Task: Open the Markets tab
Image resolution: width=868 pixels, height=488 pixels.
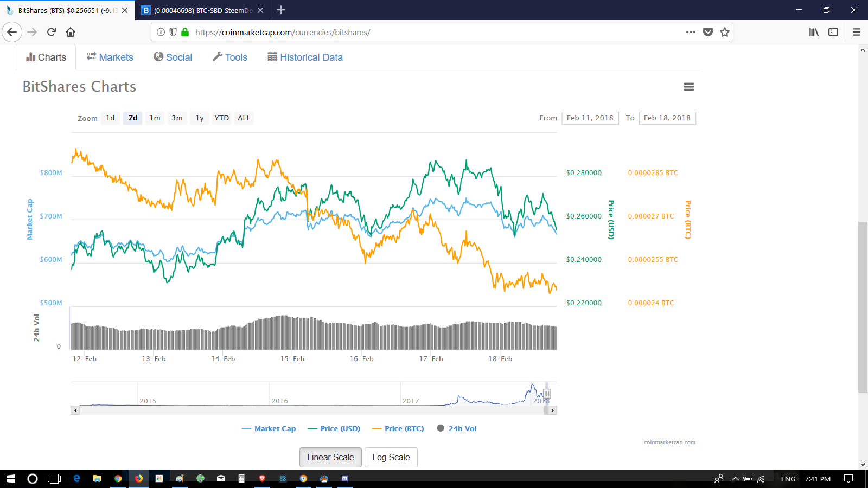Action: [110, 57]
